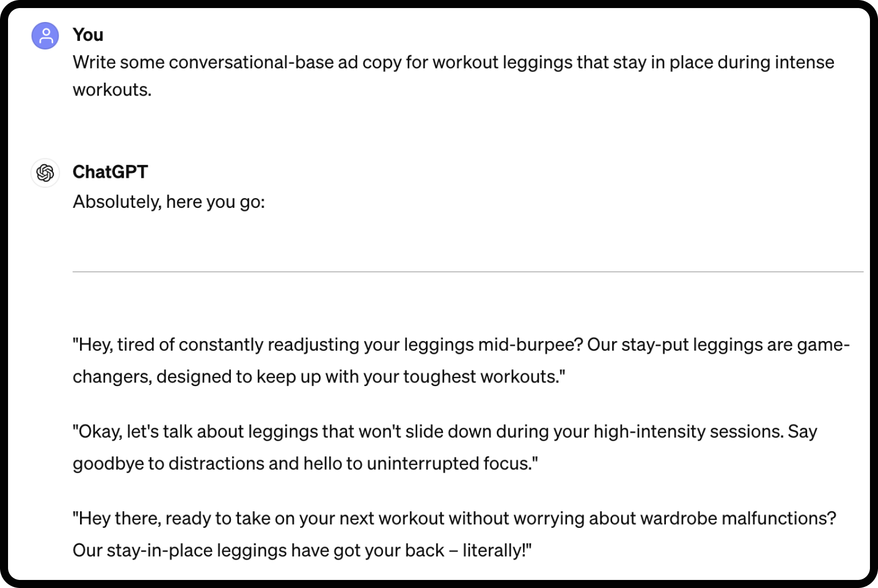
Task: Click the "Absolutely, here you go:" line
Action: tap(169, 202)
